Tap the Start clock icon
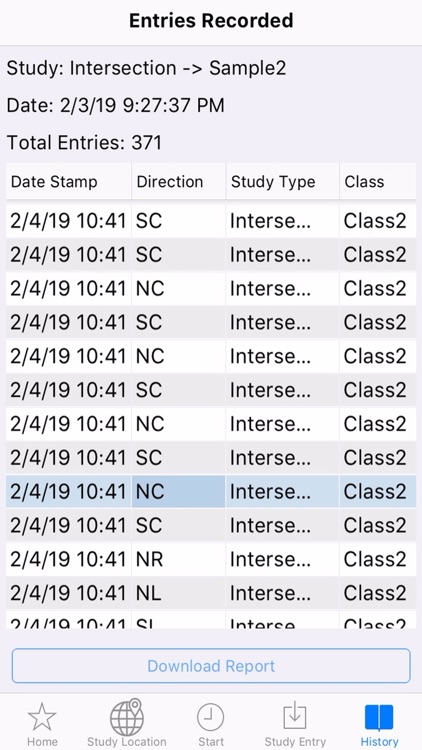Screen dimensions: 422x750 (x=211, y=717)
